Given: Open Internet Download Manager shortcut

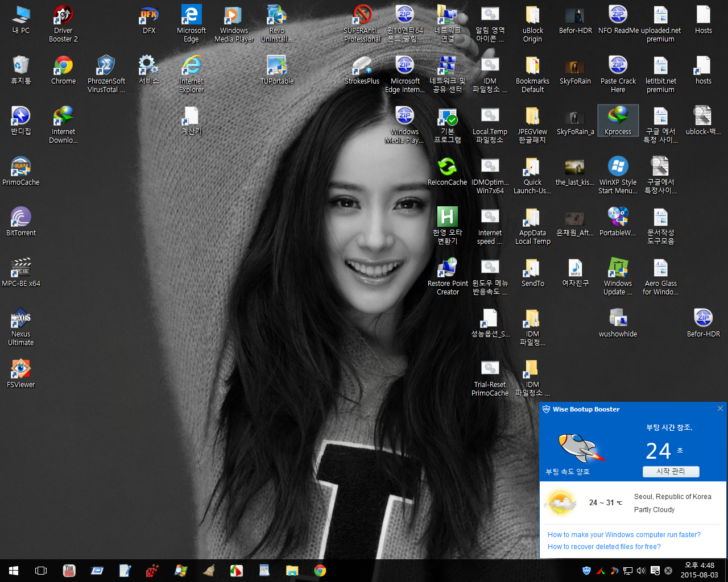Looking at the screenshot, I should (63, 125).
